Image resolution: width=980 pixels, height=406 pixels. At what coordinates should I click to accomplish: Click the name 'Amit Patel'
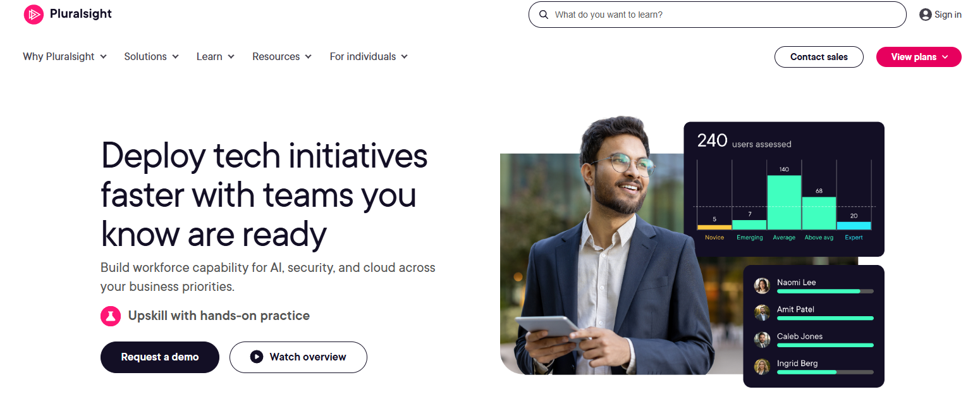[x=795, y=309]
